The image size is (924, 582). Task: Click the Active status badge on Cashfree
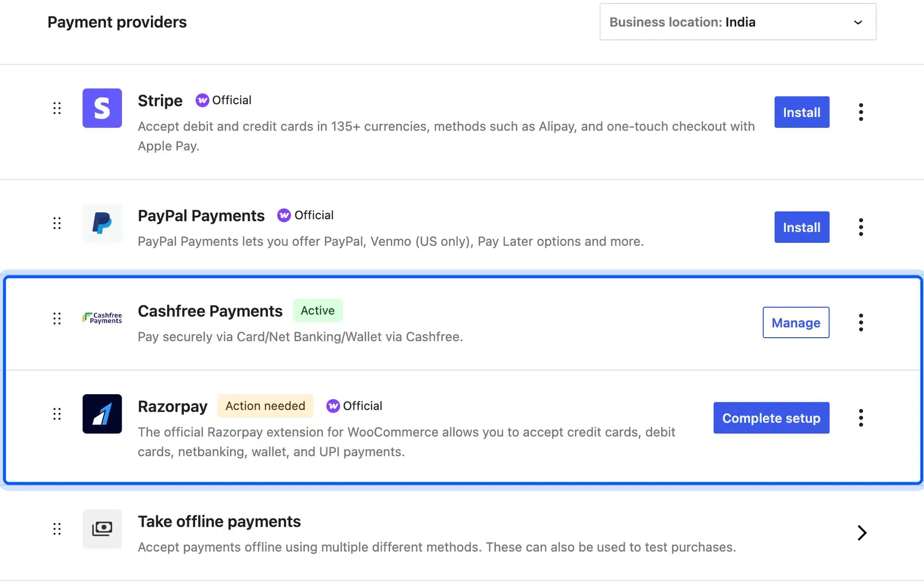(318, 311)
